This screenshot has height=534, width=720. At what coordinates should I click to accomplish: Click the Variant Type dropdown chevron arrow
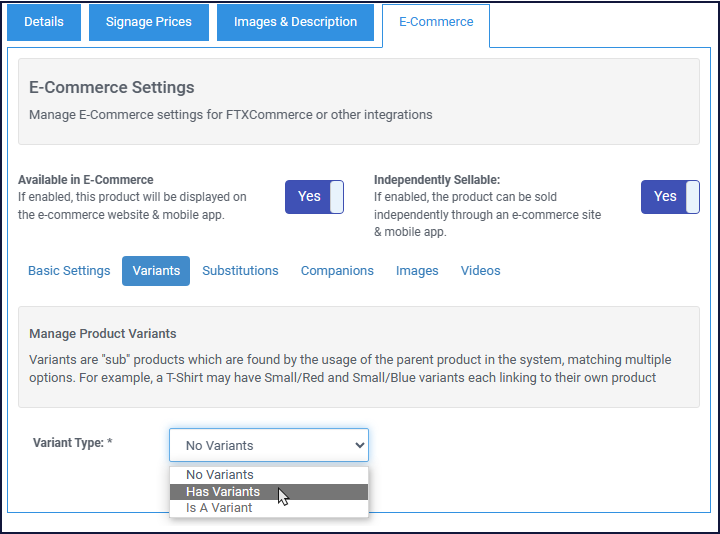click(x=360, y=445)
